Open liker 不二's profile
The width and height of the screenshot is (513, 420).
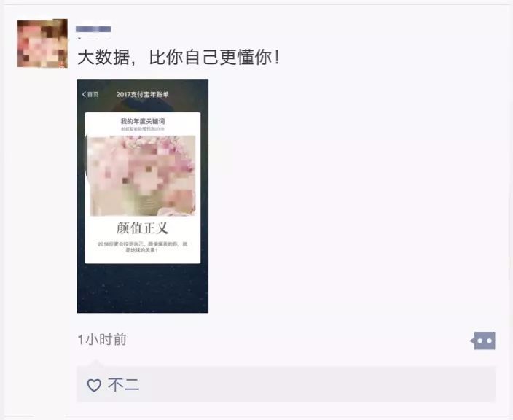pos(124,385)
